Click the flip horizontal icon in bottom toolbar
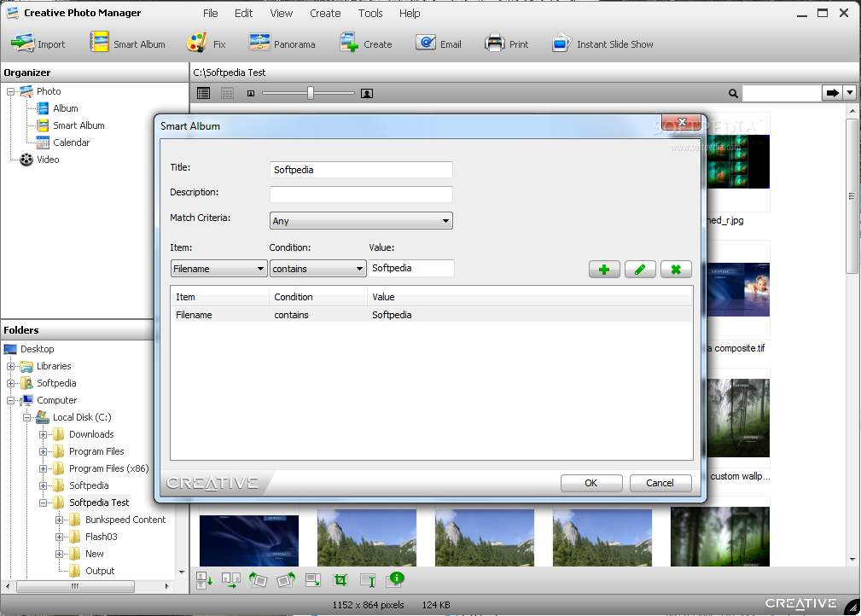 (x=231, y=580)
